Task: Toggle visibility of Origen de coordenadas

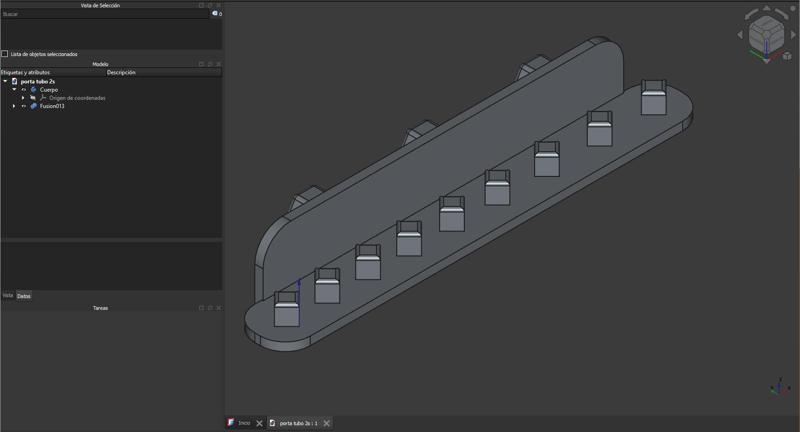Action: tap(33, 97)
